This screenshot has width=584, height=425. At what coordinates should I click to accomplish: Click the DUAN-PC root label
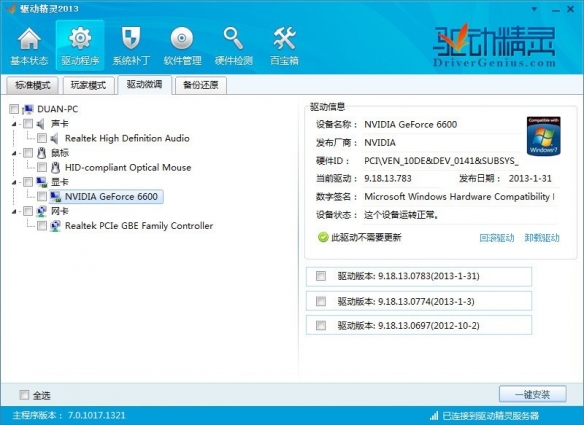58,109
